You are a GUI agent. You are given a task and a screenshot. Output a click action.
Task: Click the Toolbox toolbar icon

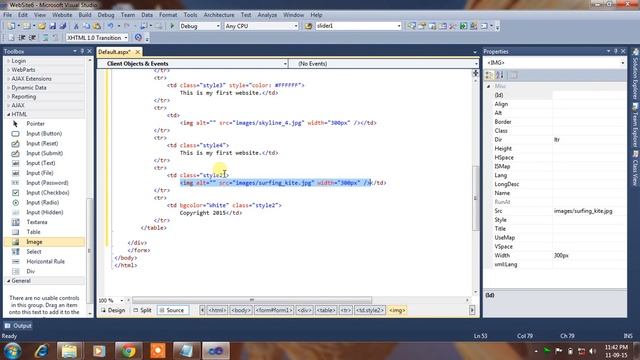click(453, 26)
